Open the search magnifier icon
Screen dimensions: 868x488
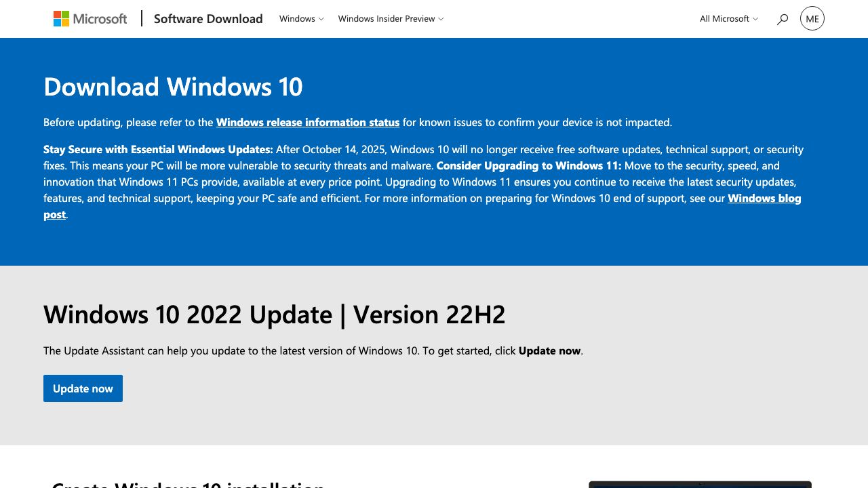pos(783,19)
